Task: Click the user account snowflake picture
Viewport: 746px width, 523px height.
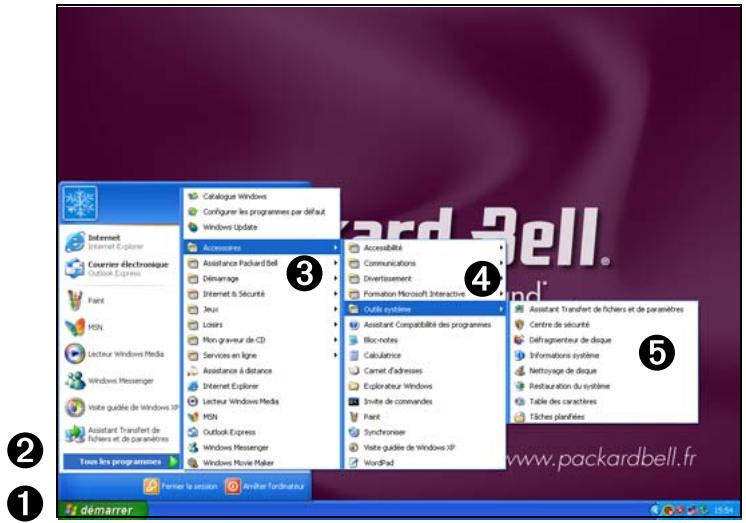Action: (80, 203)
